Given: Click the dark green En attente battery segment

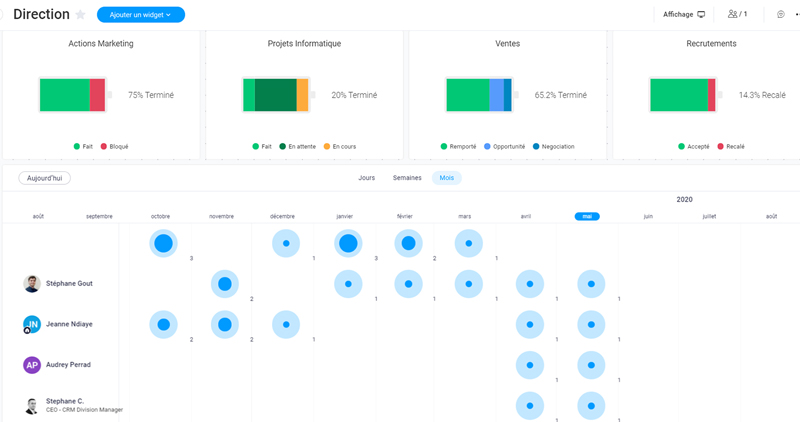Looking at the screenshot, I should (x=276, y=95).
